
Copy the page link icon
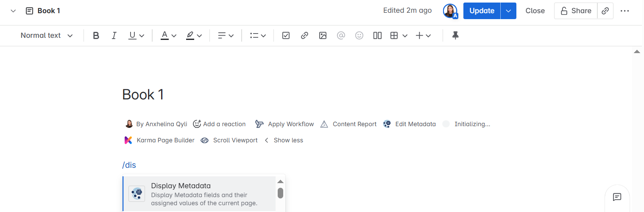(x=605, y=11)
